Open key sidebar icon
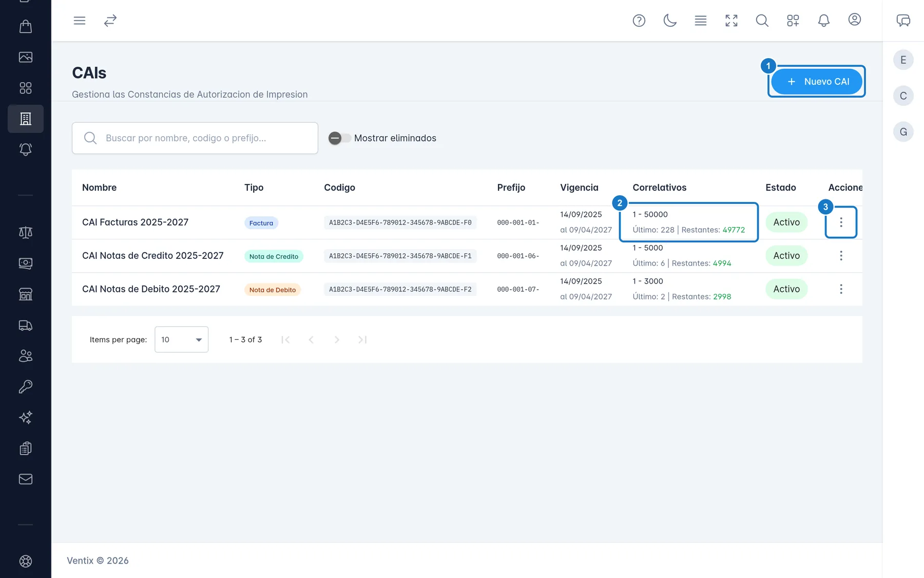924x578 pixels. pyautogui.click(x=26, y=386)
